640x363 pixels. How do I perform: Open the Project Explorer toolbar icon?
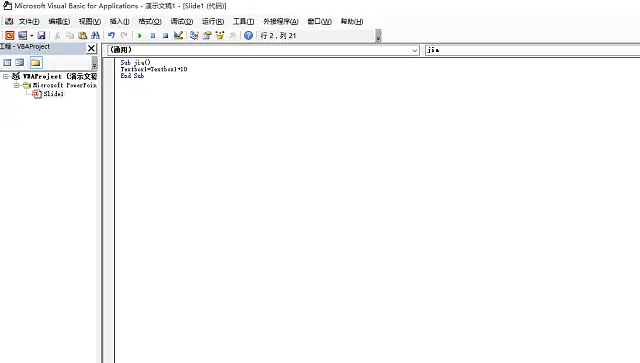pos(194,36)
